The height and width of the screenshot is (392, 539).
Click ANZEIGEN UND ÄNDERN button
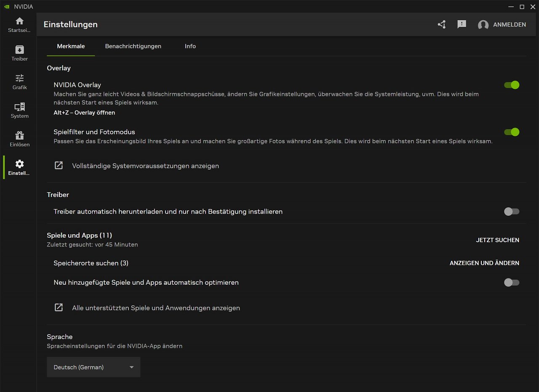pos(484,263)
